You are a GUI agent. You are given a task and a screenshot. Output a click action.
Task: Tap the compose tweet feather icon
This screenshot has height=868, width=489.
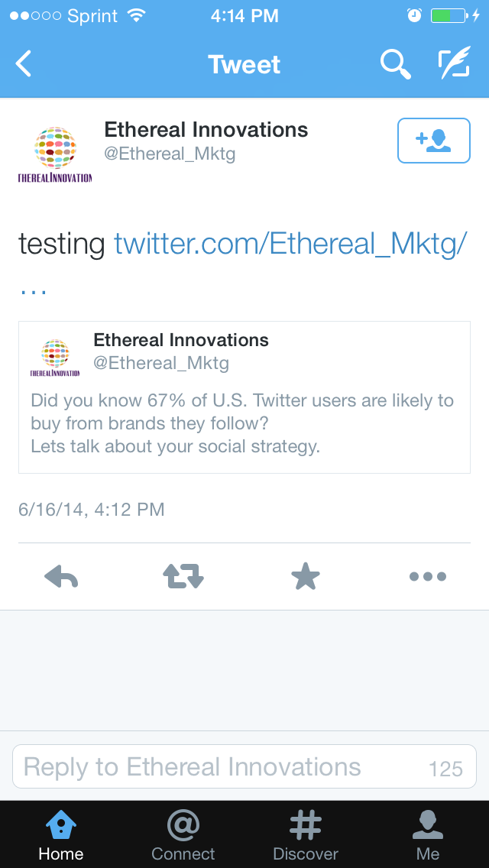point(454,64)
